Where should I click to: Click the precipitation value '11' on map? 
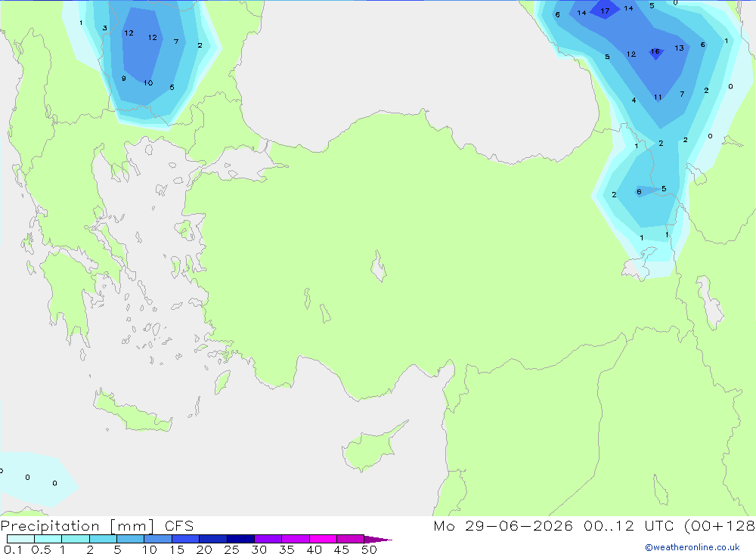point(658,97)
